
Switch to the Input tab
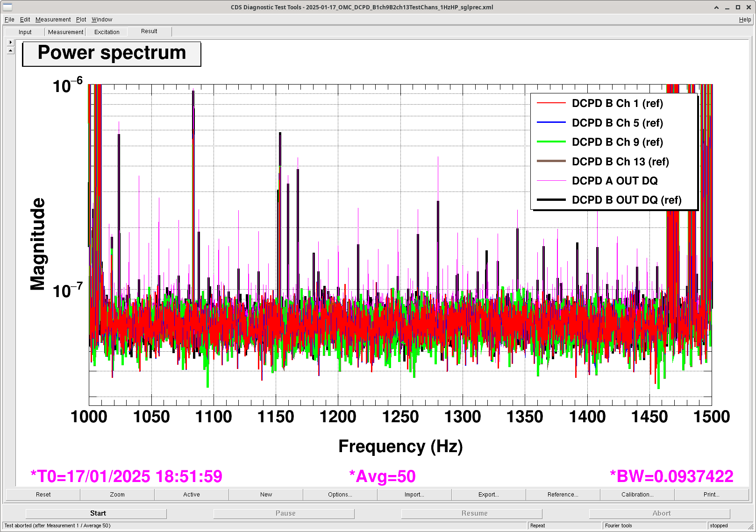(x=25, y=32)
